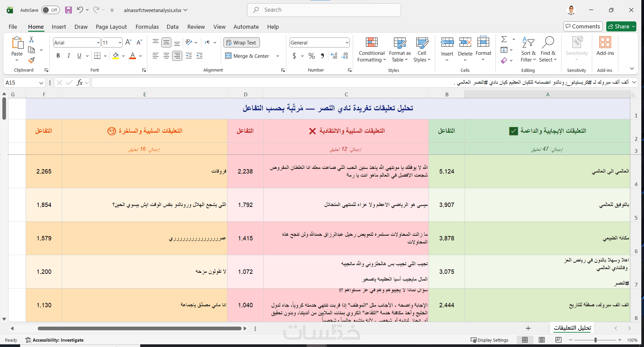Apply Comma Style number format
This screenshot has width=644, height=347.
click(322, 56)
